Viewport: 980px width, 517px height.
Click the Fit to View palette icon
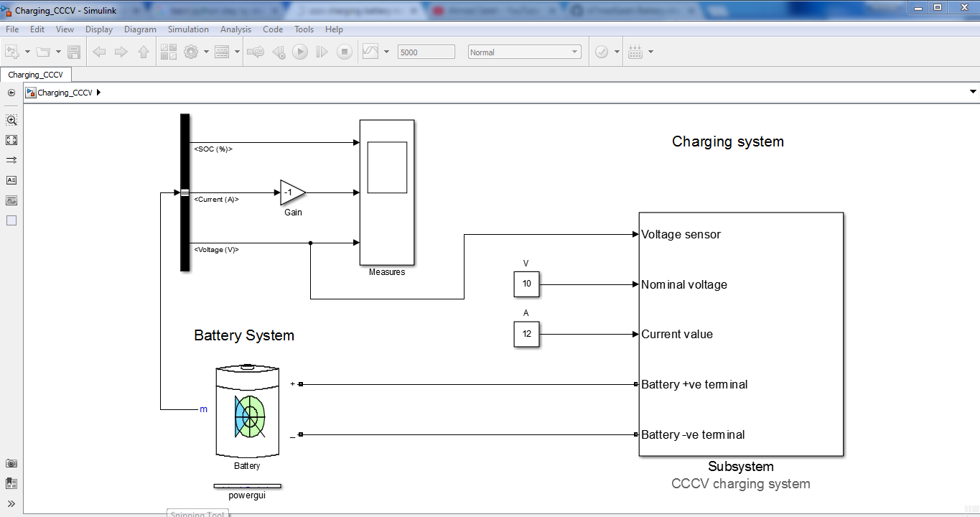point(11,140)
